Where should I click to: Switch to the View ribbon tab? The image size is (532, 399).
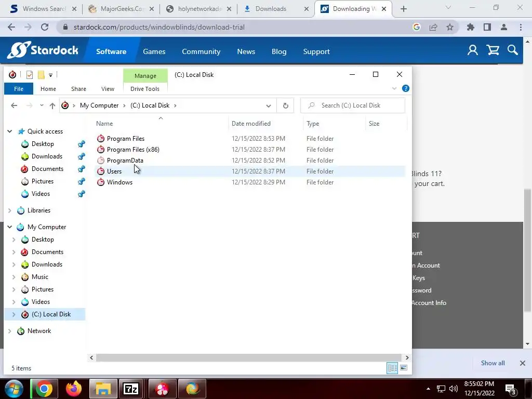[108, 89]
